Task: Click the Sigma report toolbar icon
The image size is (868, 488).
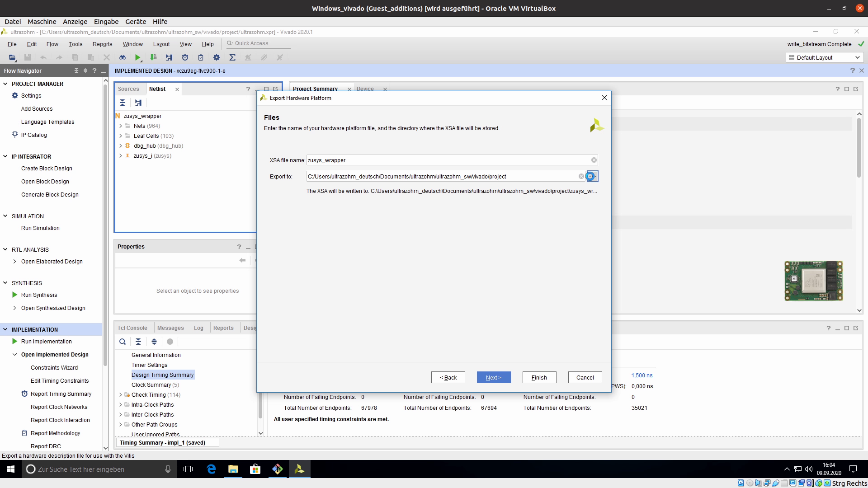Action: pos(232,57)
